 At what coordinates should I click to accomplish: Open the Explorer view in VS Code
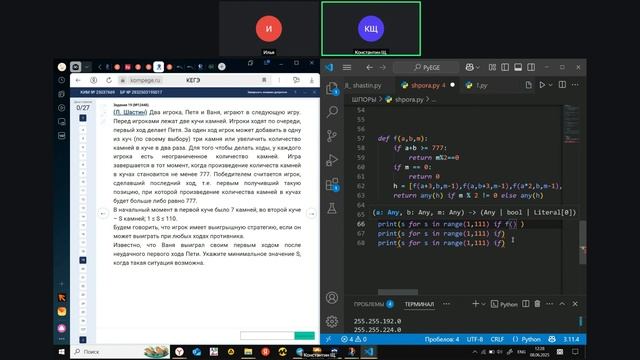[332, 88]
